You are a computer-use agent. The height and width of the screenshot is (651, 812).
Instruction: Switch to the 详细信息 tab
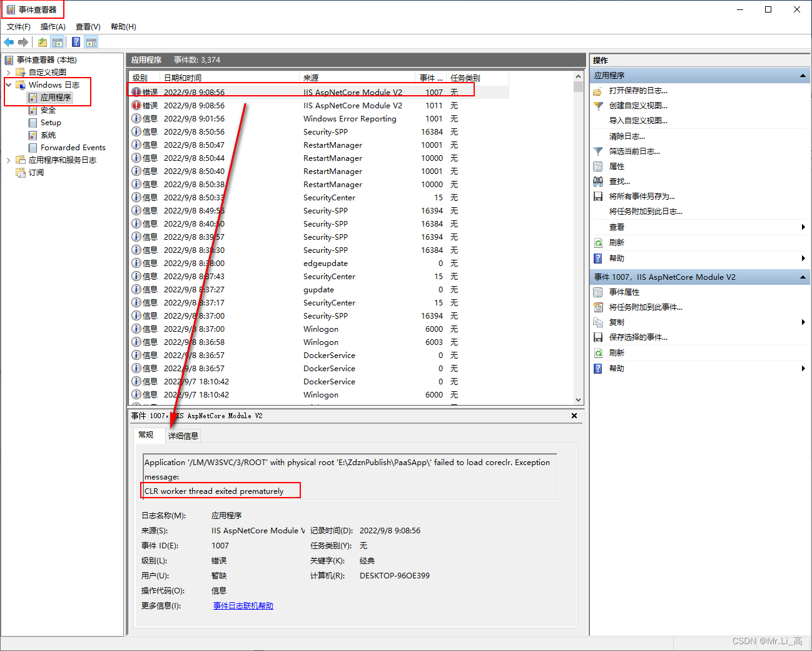coord(183,436)
